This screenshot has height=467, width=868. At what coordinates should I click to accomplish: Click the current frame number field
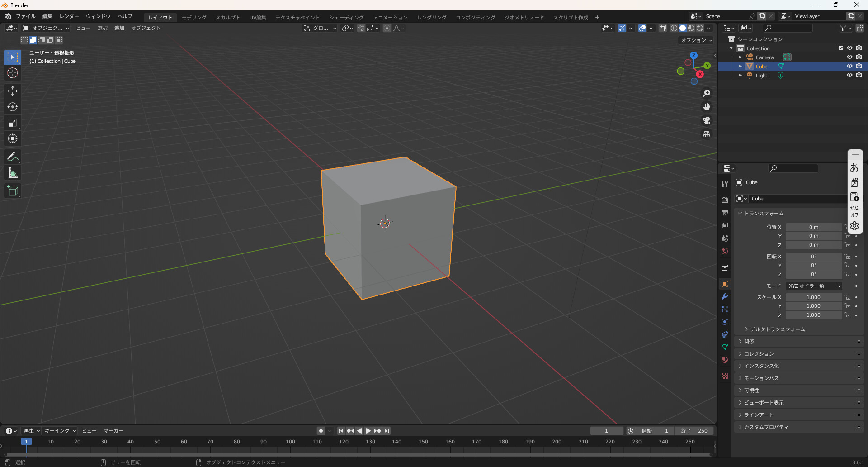(607, 431)
